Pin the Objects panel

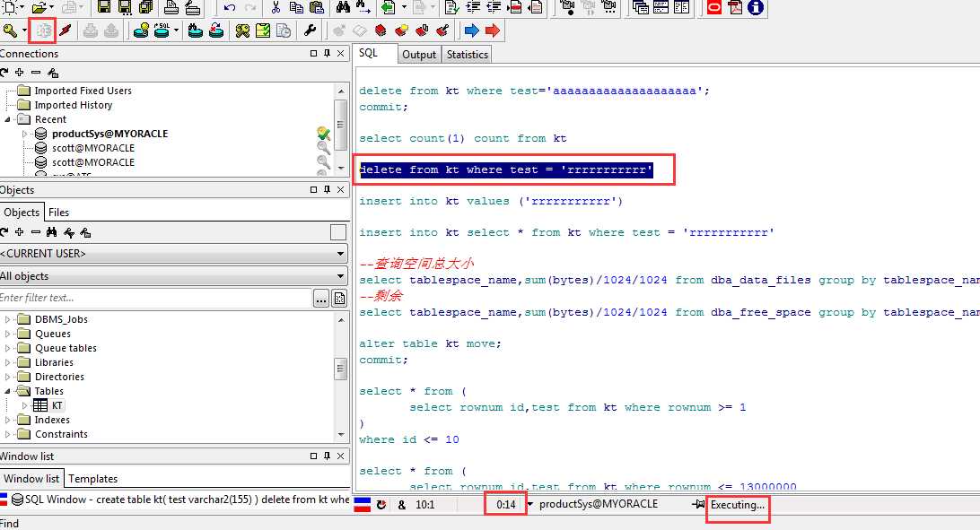pos(327,190)
